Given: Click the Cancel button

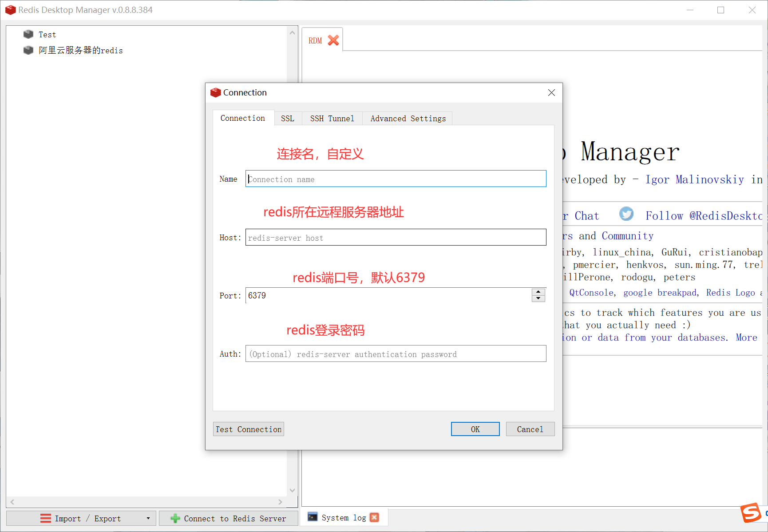Looking at the screenshot, I should point(530,429).
